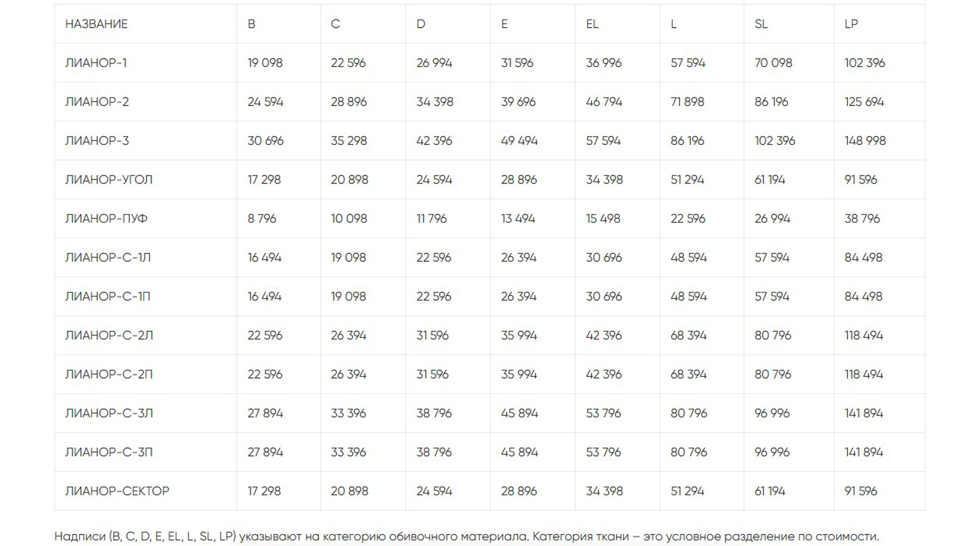
Task: Click ЛИАНОР-1 price in D column
Action: click(x=434, y=63)
